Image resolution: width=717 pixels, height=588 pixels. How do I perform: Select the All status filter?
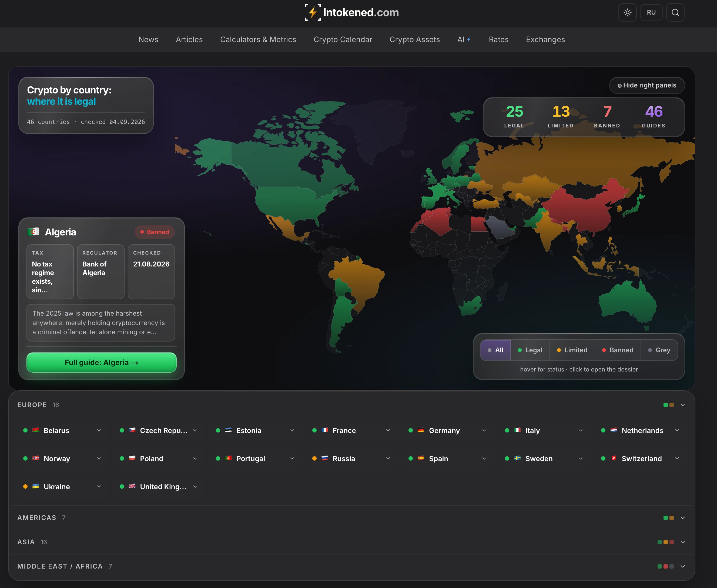click(495, 350)
